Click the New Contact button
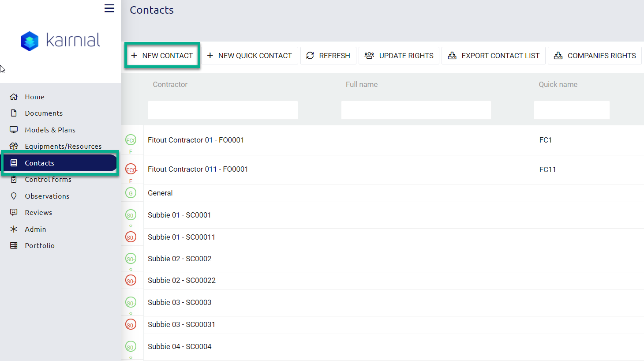The height and width of the screenshot is (361, 644). pyautogui.click(x=162, y=56)
